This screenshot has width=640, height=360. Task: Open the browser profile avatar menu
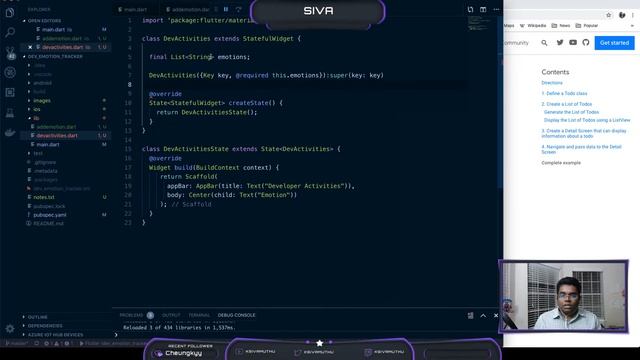[622, 15]
